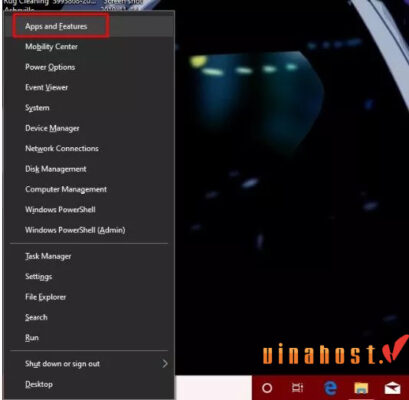Launch Microsoft Edge from taskbar

330,388
